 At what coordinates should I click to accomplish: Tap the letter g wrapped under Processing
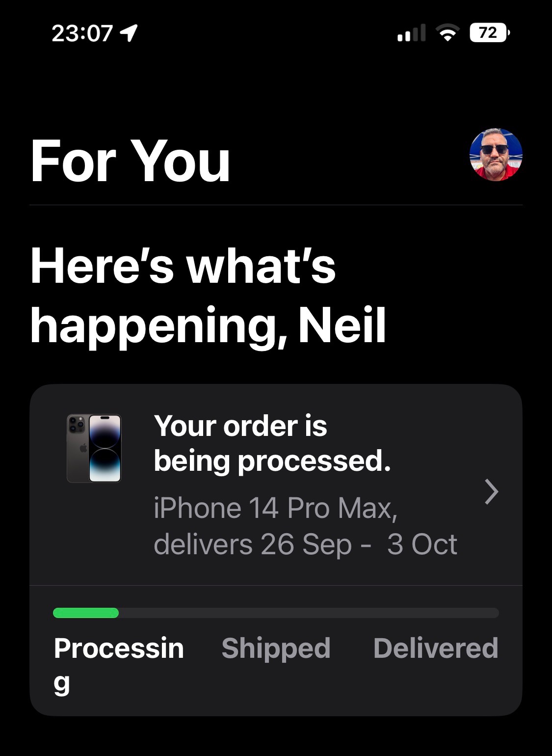point(62,684)
